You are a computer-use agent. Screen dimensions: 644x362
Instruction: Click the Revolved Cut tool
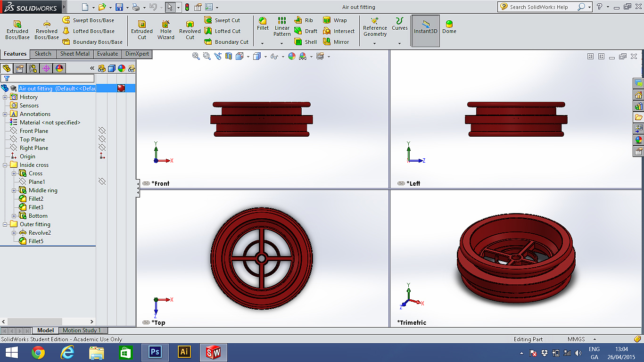pyautogui.click(x=190, y=30)
